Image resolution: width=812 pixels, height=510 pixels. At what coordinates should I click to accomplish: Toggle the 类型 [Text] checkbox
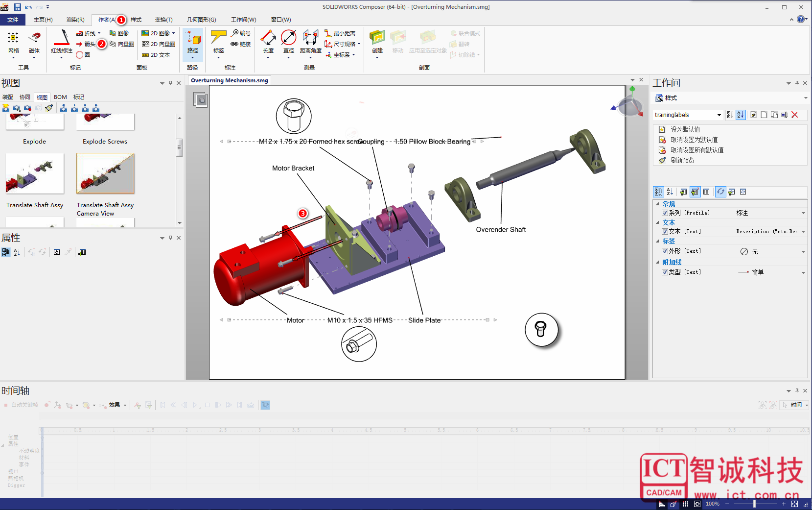665,272
